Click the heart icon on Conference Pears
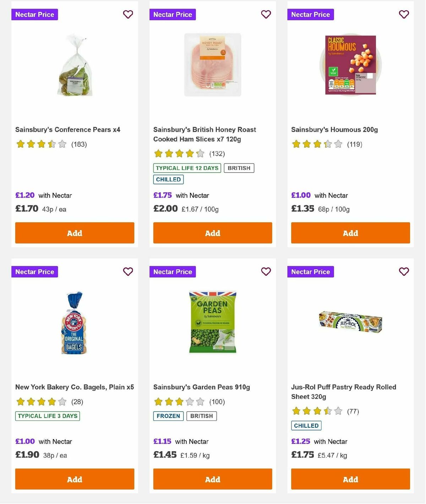 [128, 14]
